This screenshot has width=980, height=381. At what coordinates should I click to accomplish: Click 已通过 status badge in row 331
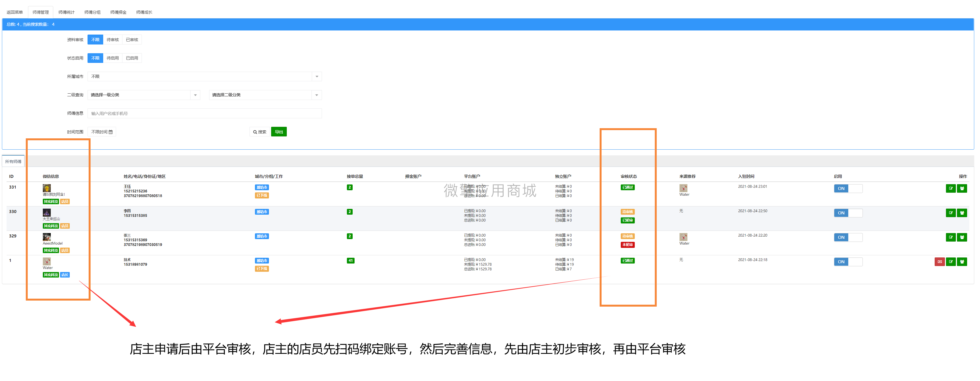pyautogui.click(x=627, y=187)
